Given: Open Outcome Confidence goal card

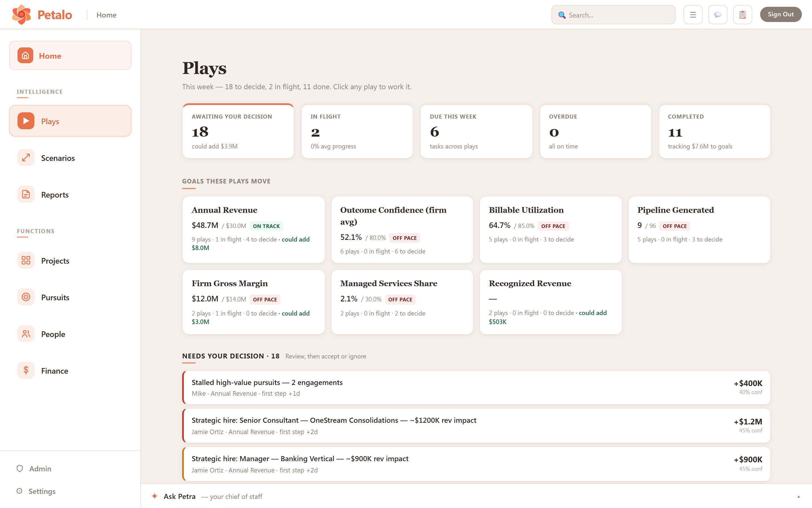Looking at the screenshot, I should point(402,229).
